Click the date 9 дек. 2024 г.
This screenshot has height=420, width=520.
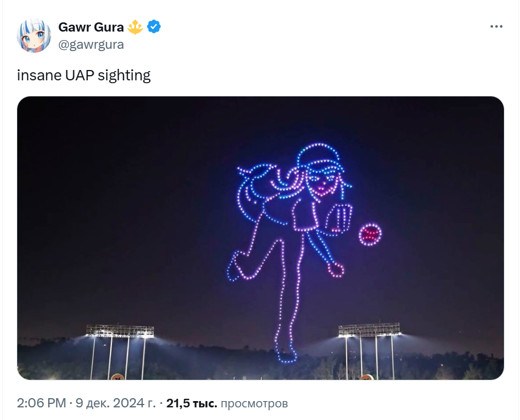(x=115, y=403)
